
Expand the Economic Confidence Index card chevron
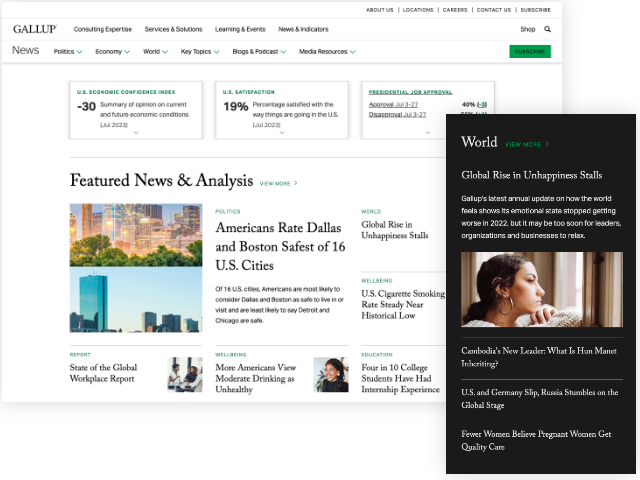pyautogui.click(x=136, y=133)
